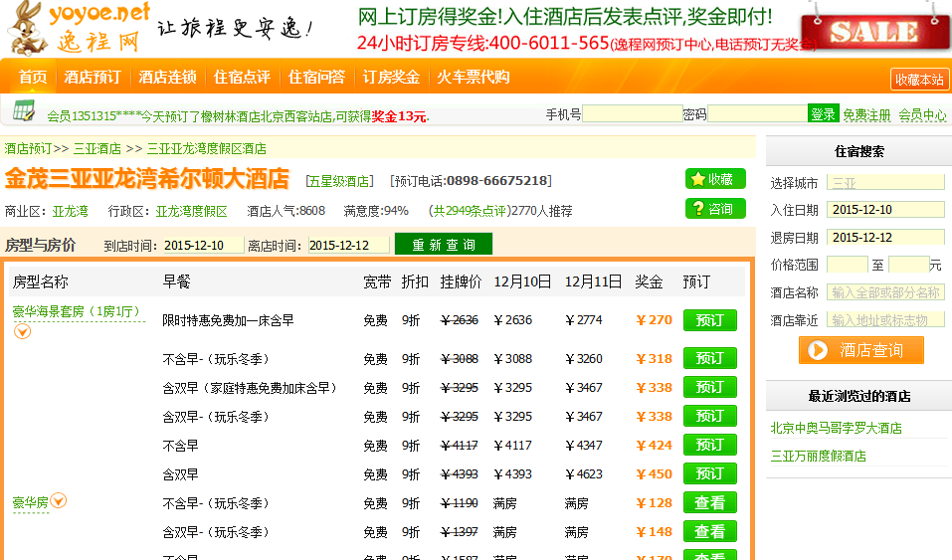
Task: Click the 收藏本站 bookmark site button
Action: 918,80
